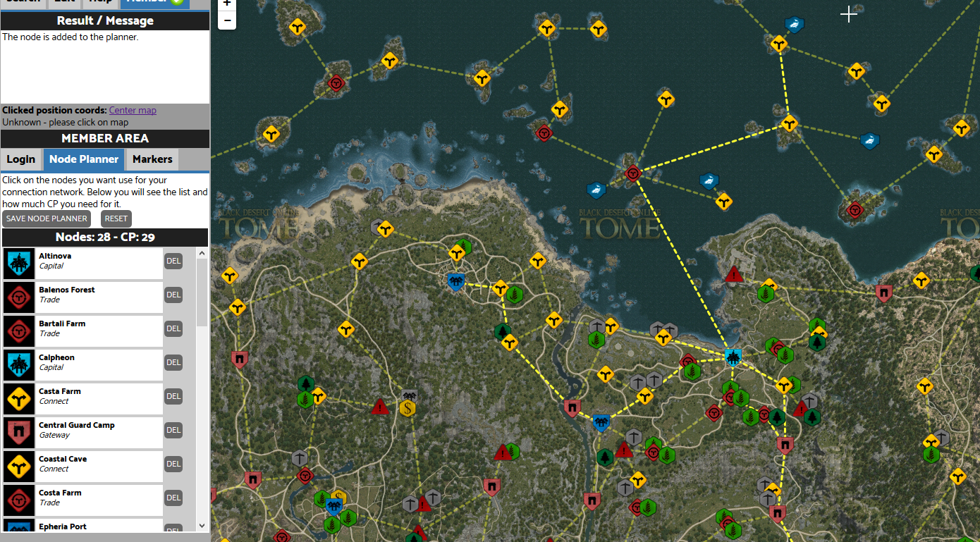Click the 'Costa Farm' node name
The width and height of the screenshot is (980, 542).
coord(60,493)
